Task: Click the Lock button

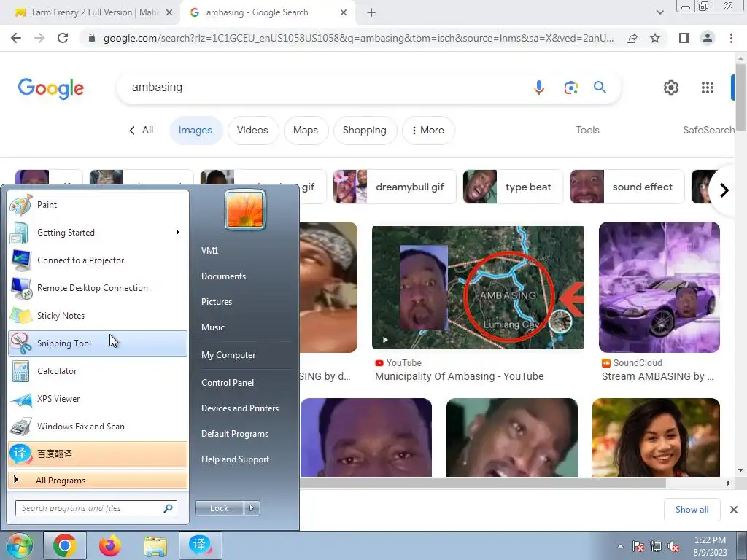Action: click(x=219, y=508)
